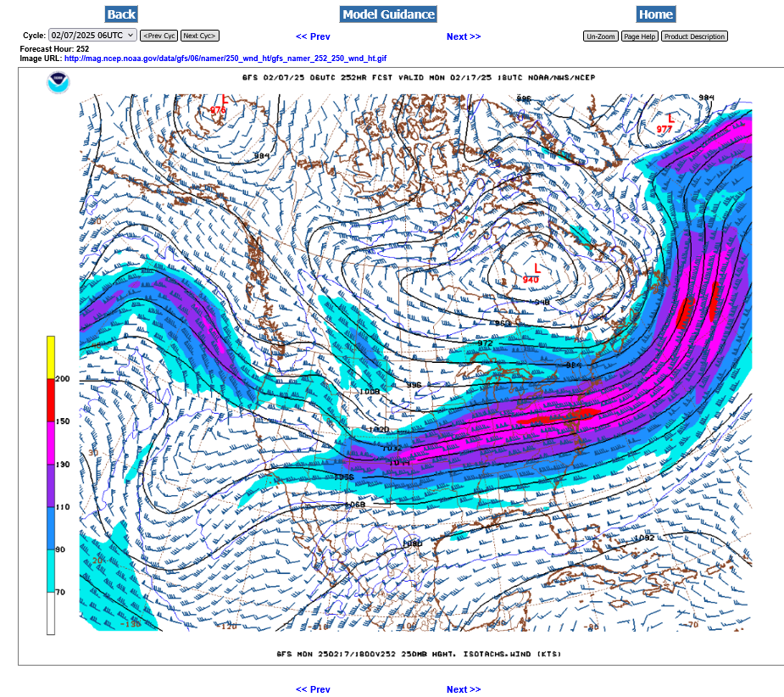Open the Cycle date dropdown
Viewport: 784px width, 697px height.
(x=92, y=36)
